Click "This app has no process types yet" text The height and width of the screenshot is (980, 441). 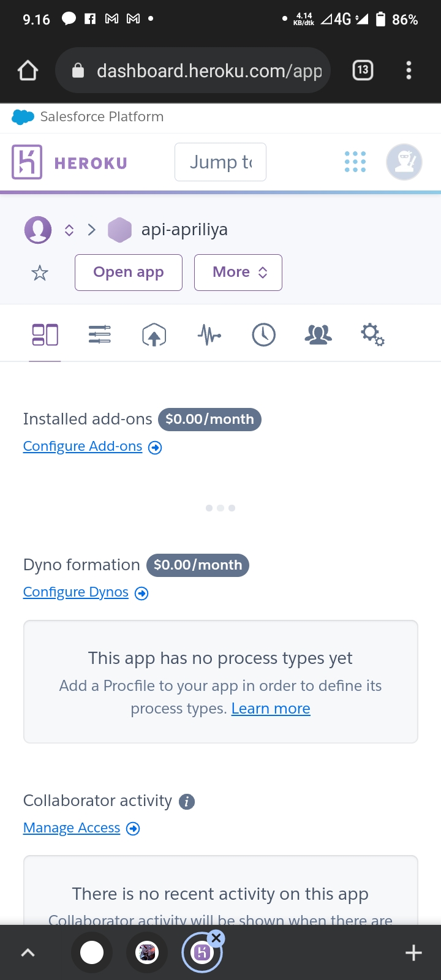tap(221, 658)
